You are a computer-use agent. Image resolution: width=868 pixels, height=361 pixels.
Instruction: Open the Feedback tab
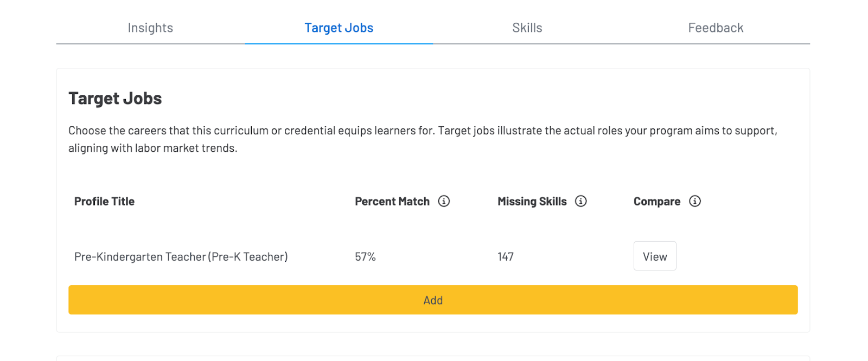pos(716,28)
